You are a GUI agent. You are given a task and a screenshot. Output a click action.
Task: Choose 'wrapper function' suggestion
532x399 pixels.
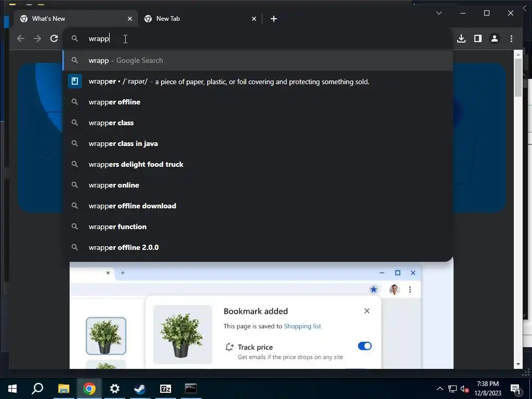coord(258,227)
